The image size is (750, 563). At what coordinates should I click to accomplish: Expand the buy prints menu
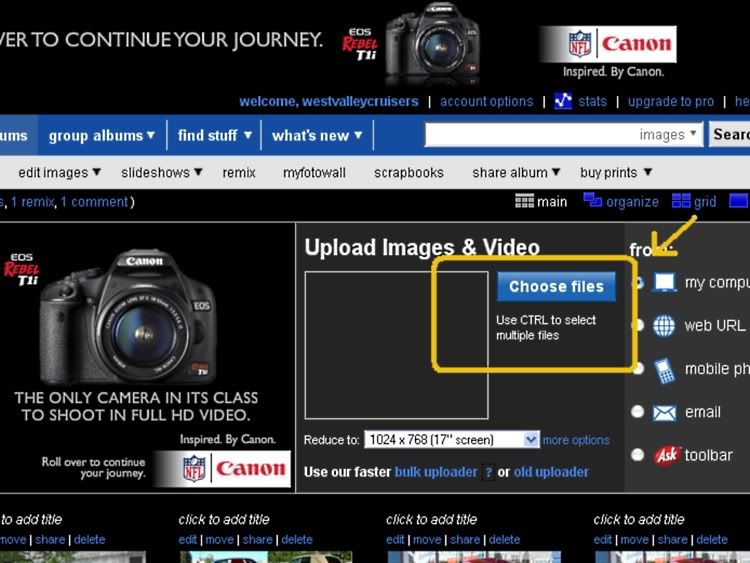pos(616,172)
